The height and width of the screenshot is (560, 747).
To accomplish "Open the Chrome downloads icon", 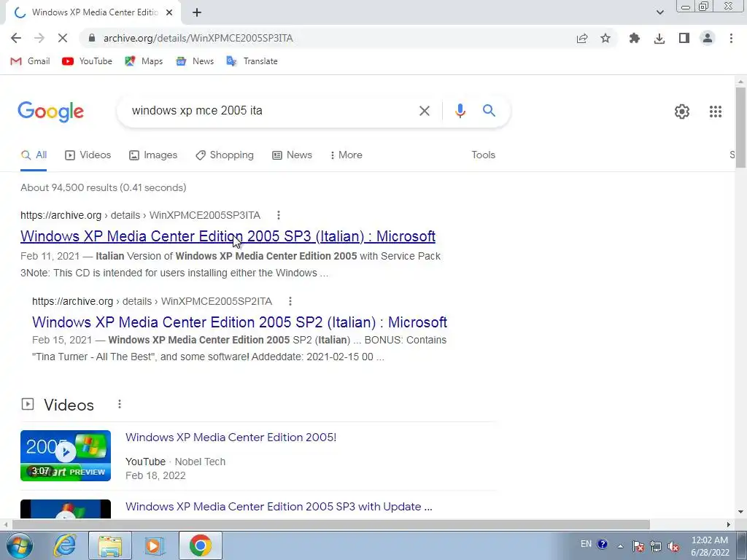I will (659, 38).
